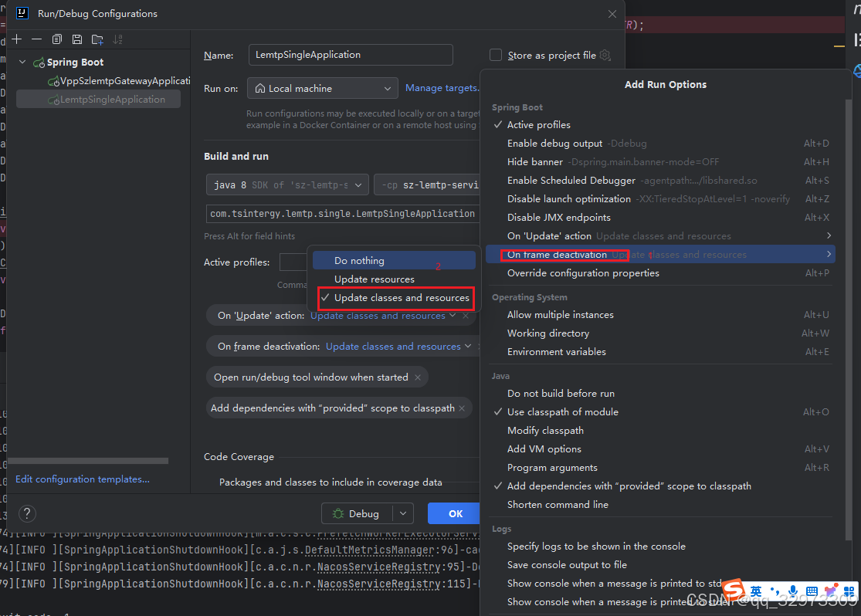Create new folder toolbar icon
The width and height of the screenshot is (861, 616).
(97, 39)
